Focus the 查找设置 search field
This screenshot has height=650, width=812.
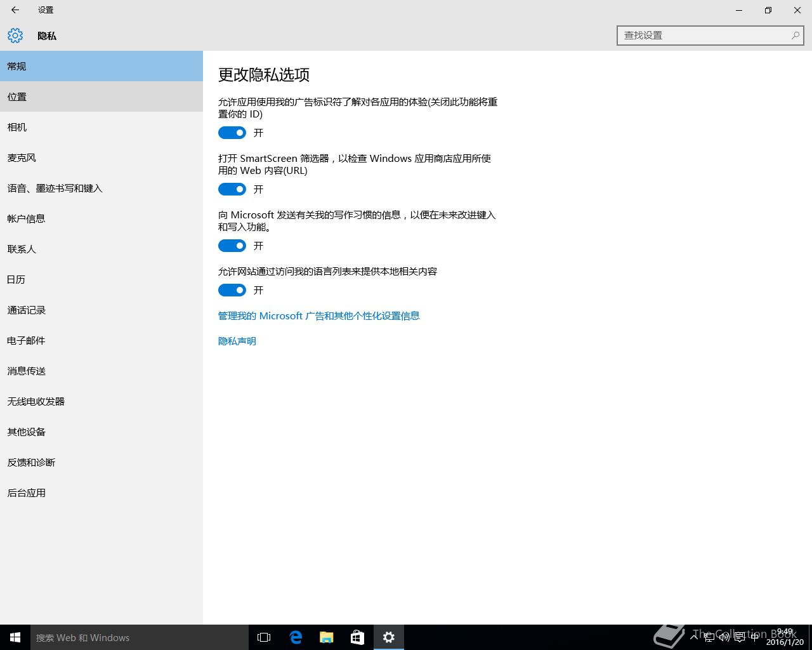(x=710, y=36)
